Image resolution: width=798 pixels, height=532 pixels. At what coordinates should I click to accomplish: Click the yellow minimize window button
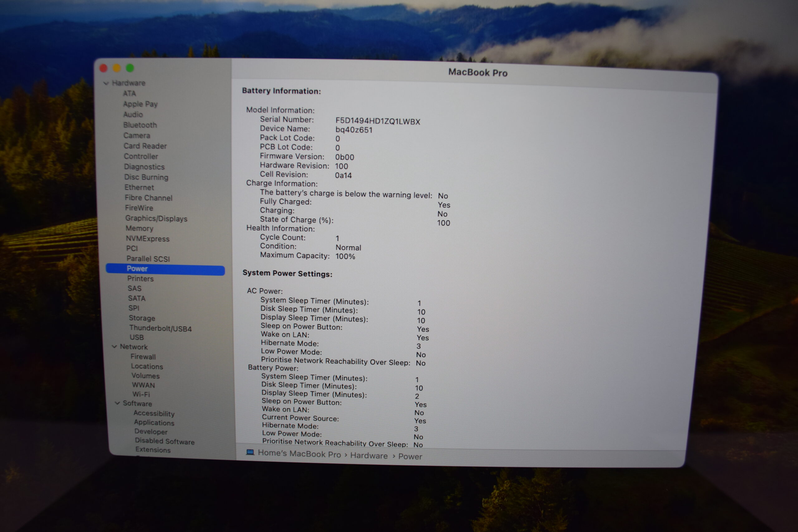(x=117, y=68)
